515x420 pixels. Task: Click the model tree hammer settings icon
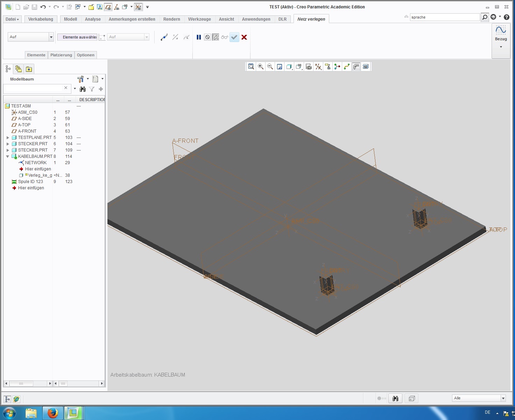[80, 79]
